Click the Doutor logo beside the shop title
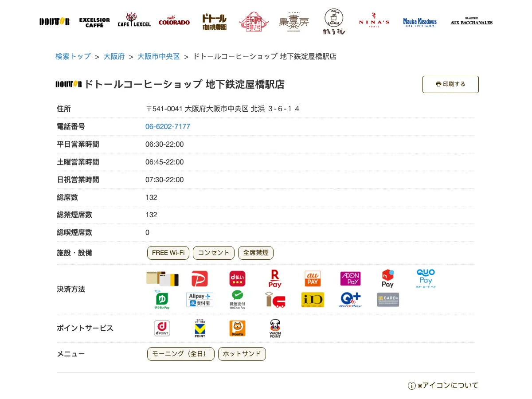The width and height of the screenshot is (532, 399). pyautogui.click(x=69, y=84)
